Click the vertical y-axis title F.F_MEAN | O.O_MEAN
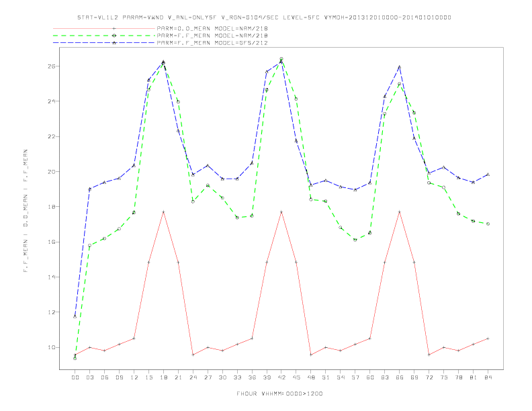Screen dimensions: 532x411 coord(26,211)
